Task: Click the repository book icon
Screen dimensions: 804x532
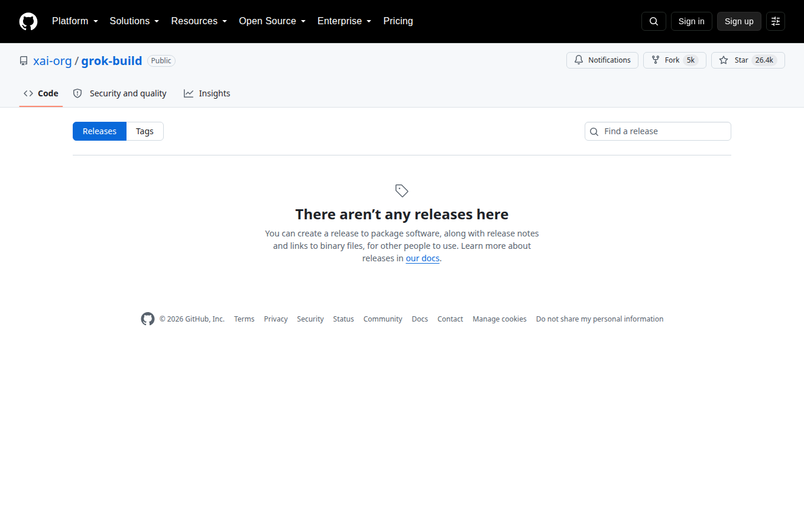Action: (24, 61)
